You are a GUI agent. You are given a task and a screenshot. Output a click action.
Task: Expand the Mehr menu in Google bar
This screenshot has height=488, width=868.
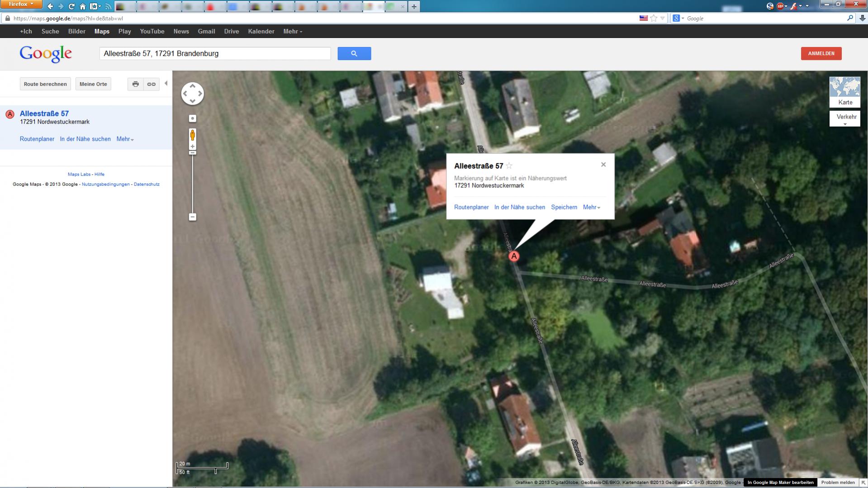pyautogui.click(x=293, y=31)
